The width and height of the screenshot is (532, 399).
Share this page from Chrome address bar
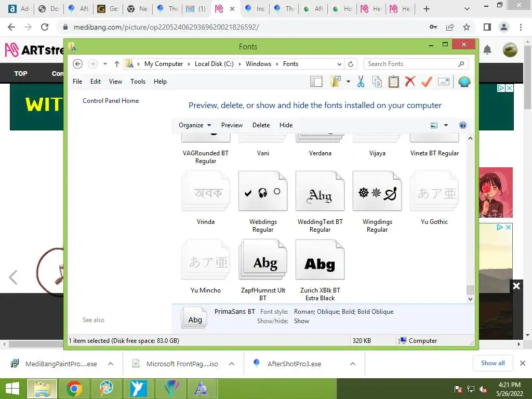point(450,27)
